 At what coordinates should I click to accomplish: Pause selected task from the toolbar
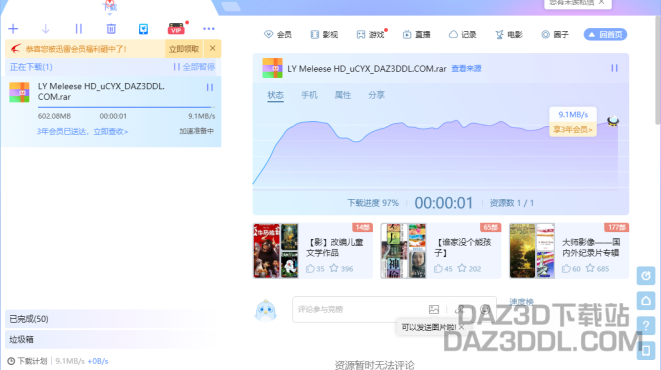[78, 29]
